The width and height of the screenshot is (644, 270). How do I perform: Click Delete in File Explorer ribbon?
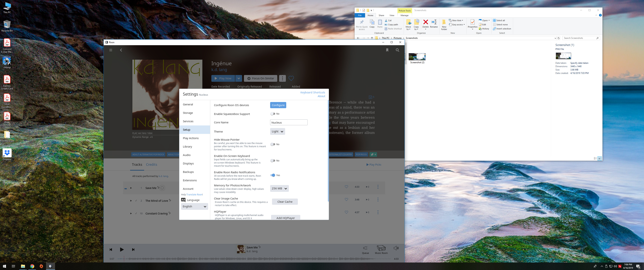click(x=426, y=24)
